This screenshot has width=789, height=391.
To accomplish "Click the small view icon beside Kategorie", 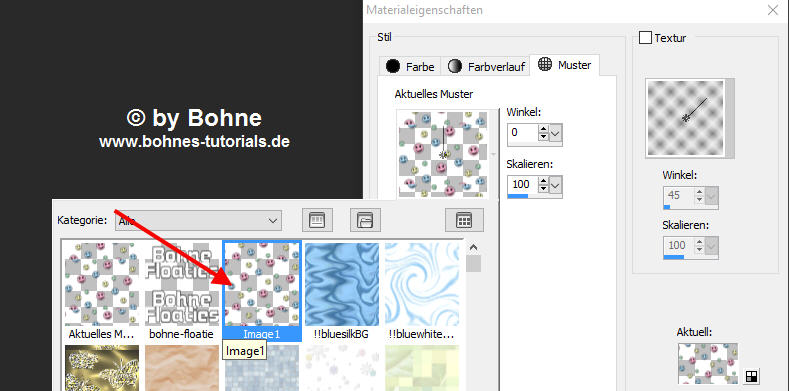I will 317,220.
